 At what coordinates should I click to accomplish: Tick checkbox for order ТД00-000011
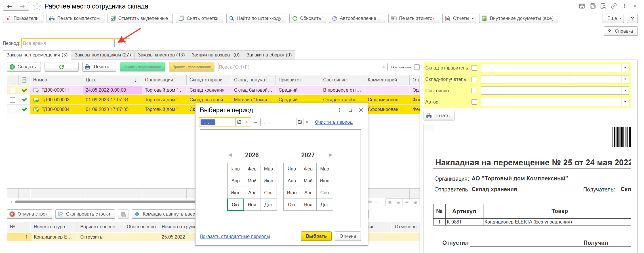(x=12, y=90)
